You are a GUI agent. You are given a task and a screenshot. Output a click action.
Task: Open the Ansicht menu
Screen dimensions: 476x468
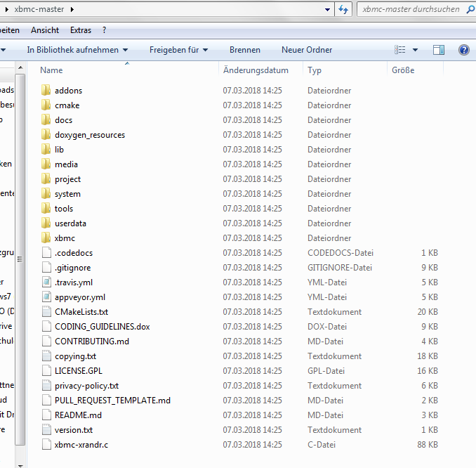[x=45, y=30]
